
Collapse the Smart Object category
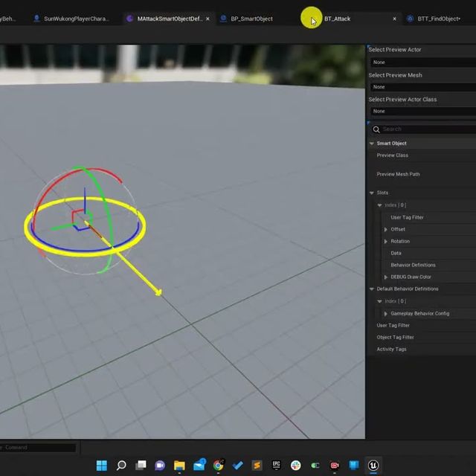coord(372,144)
